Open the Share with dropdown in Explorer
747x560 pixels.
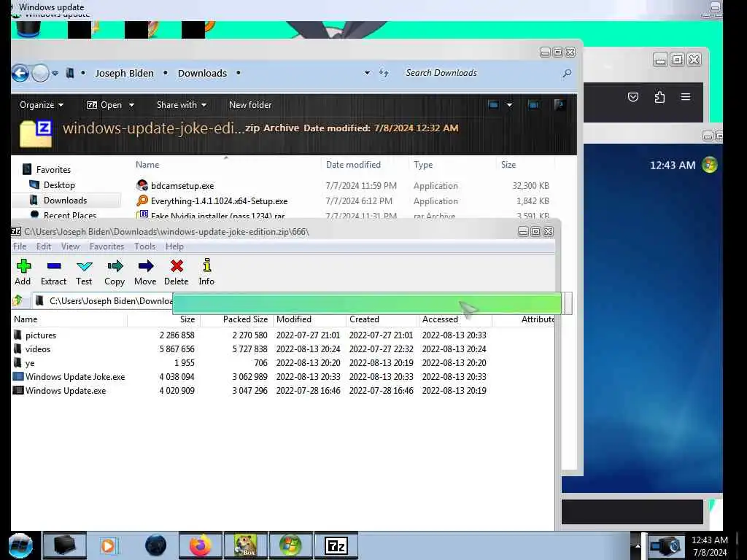tap(182, 105)
